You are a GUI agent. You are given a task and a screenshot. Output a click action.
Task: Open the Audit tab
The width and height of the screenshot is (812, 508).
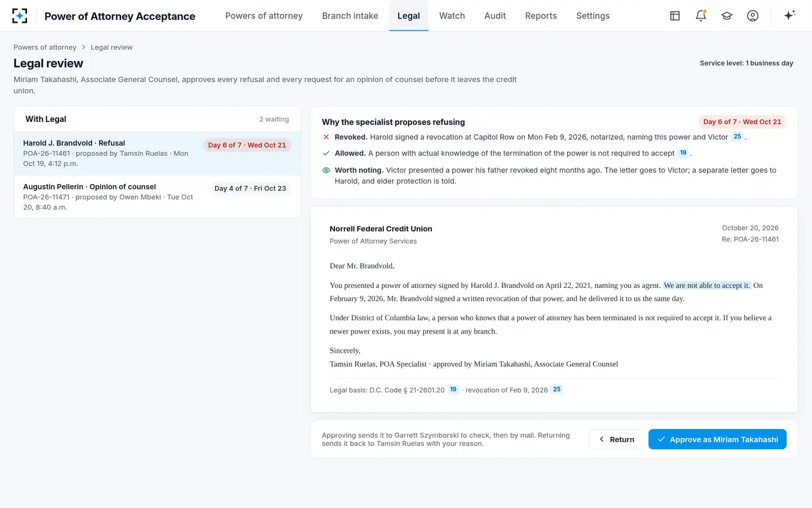pyautogui.click(x=495, y=16)
